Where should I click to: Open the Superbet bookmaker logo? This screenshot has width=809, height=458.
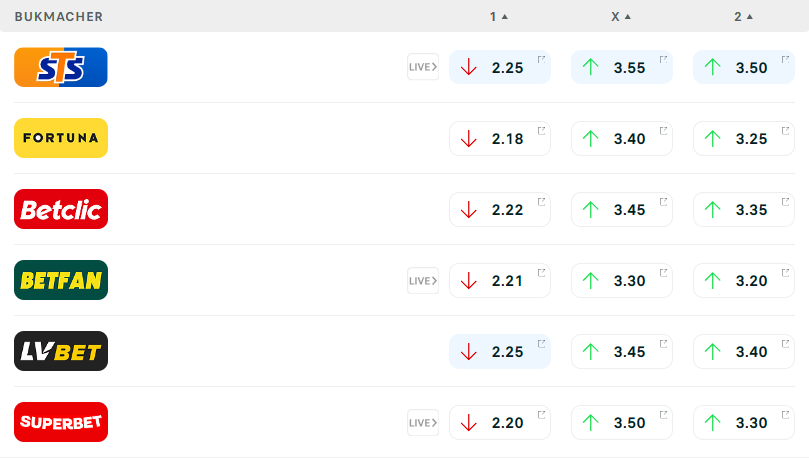[x=61, y=422]
